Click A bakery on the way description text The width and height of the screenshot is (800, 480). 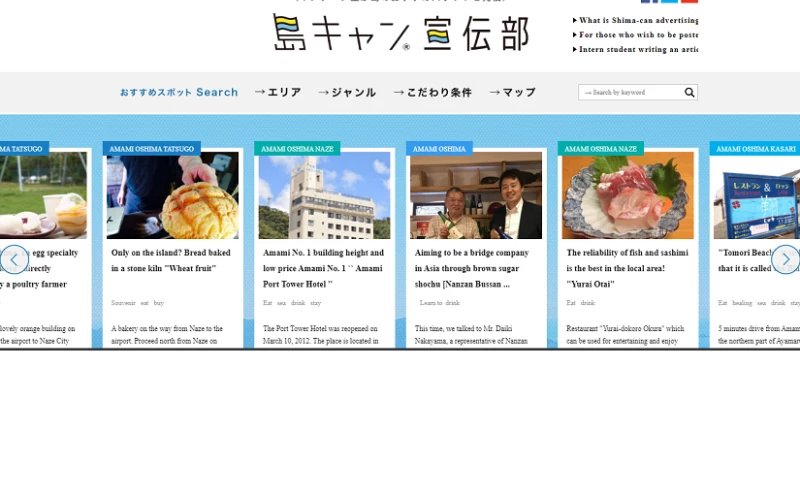pyautogui.click(x=167, y=335)
